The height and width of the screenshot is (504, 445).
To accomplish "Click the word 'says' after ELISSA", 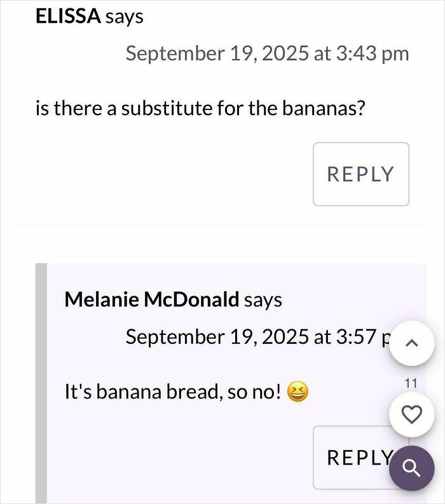I will [x=125, y=17].
